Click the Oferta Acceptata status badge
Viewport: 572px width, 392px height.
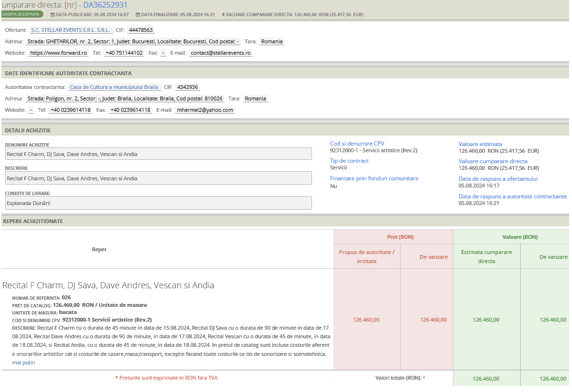tap(21, 14)
